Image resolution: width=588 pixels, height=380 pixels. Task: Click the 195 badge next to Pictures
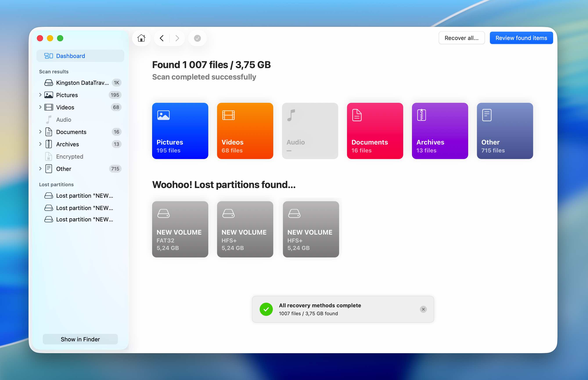[x=115, y=95]
